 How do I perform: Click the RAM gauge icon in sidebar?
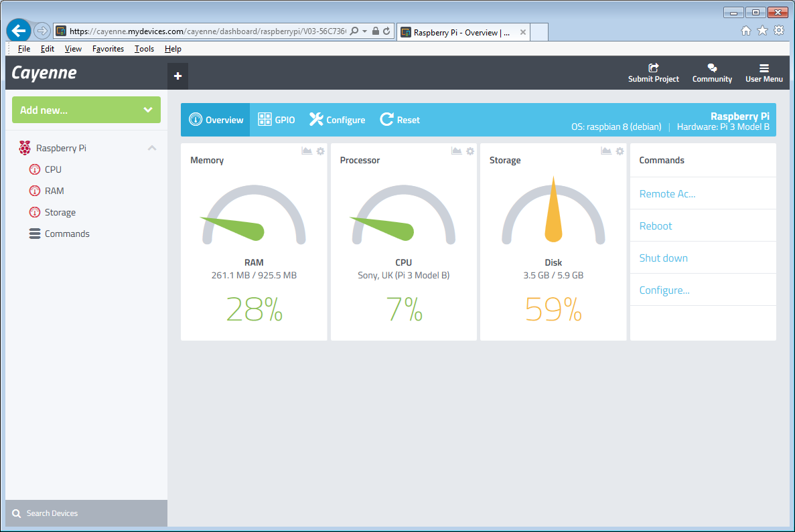click(x=34, y=191)
